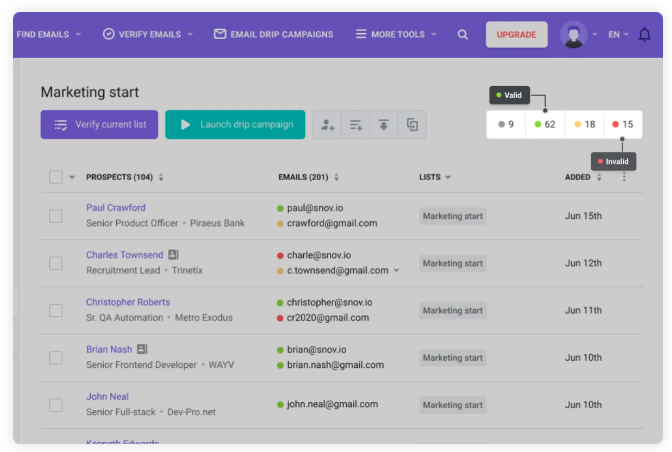Image resolution: width=672 pixels, height=452 pixels.
Task: Click the Verify Emails checkmark icon
Action: pos(109,34)
